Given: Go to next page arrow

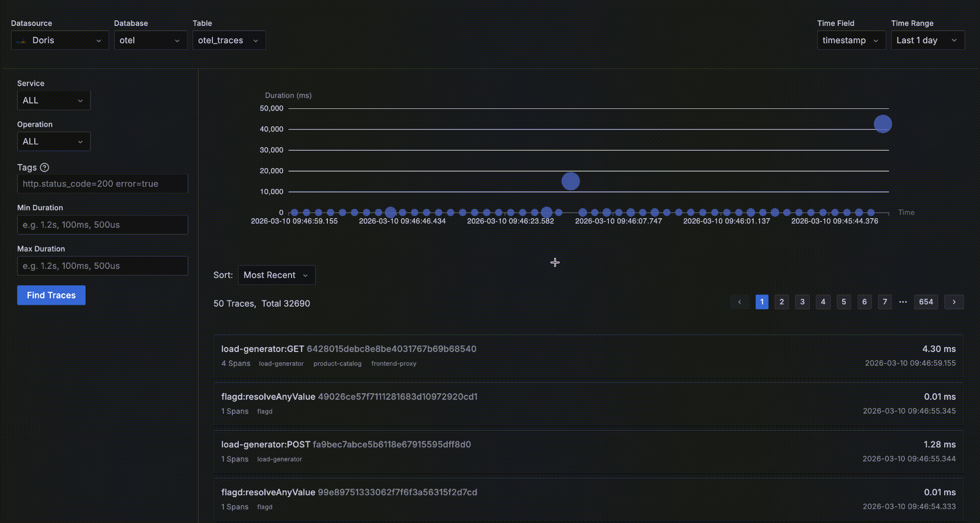Looking at the screenshot, I should pyautogui.click(x=954, y=302).
